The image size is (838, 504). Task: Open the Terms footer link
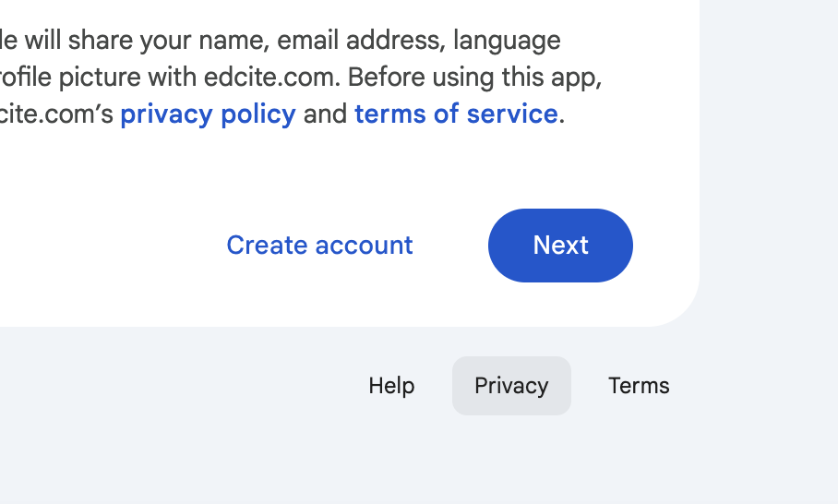pyautogui.click(x=639, y=386)
